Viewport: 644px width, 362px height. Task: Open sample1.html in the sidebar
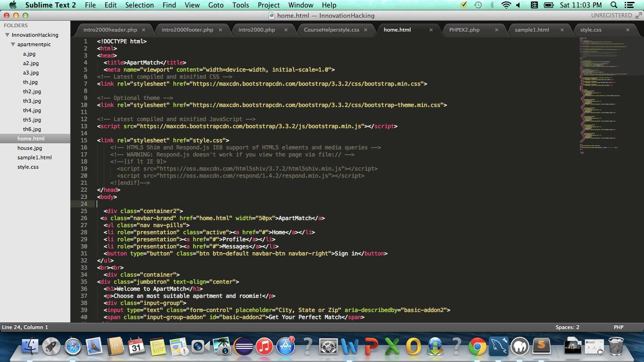coord(34,157)
